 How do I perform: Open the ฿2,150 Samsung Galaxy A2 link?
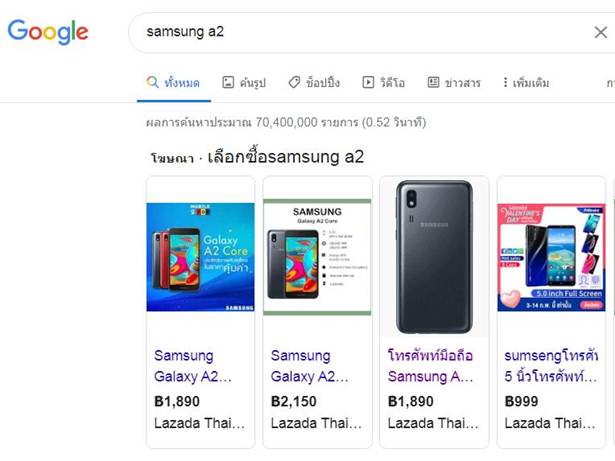coord(309,366)
